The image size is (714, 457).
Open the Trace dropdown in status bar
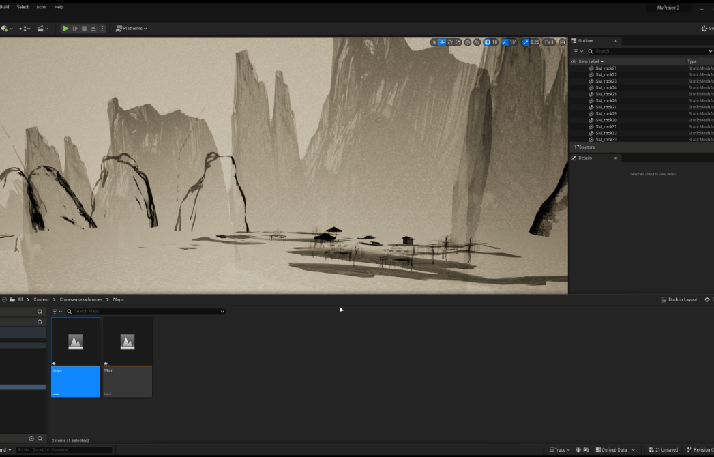coord(560,450)
